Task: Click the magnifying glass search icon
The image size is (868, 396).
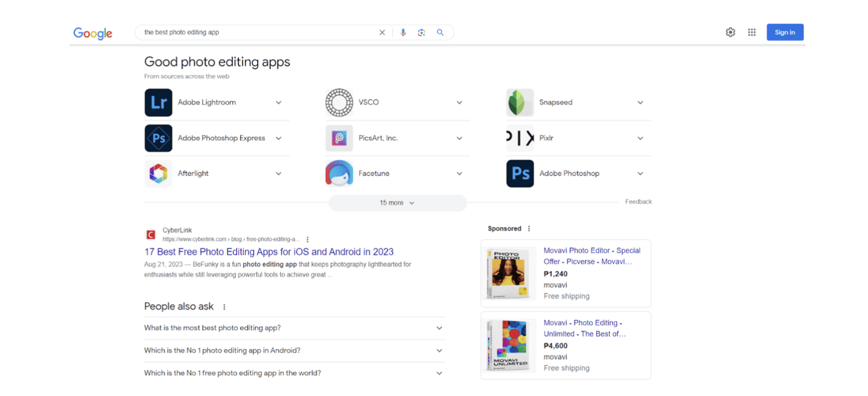Action: tap(440, 32)
